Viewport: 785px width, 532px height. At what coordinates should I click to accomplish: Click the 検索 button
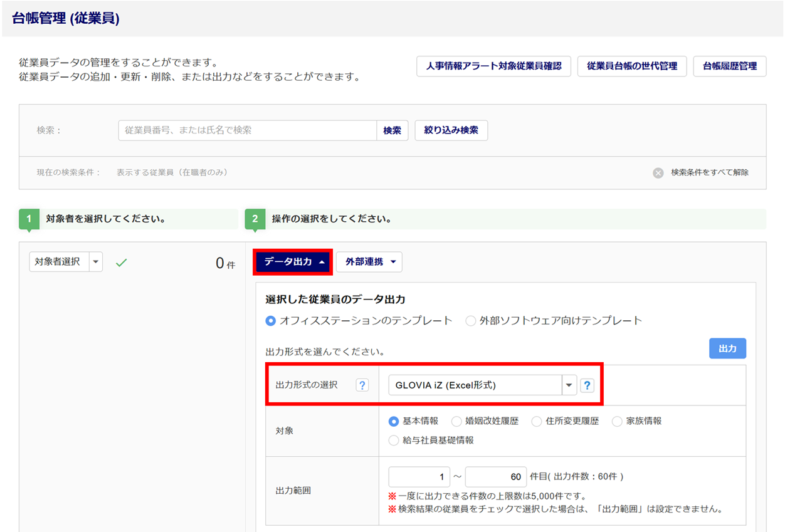[392, 130]
